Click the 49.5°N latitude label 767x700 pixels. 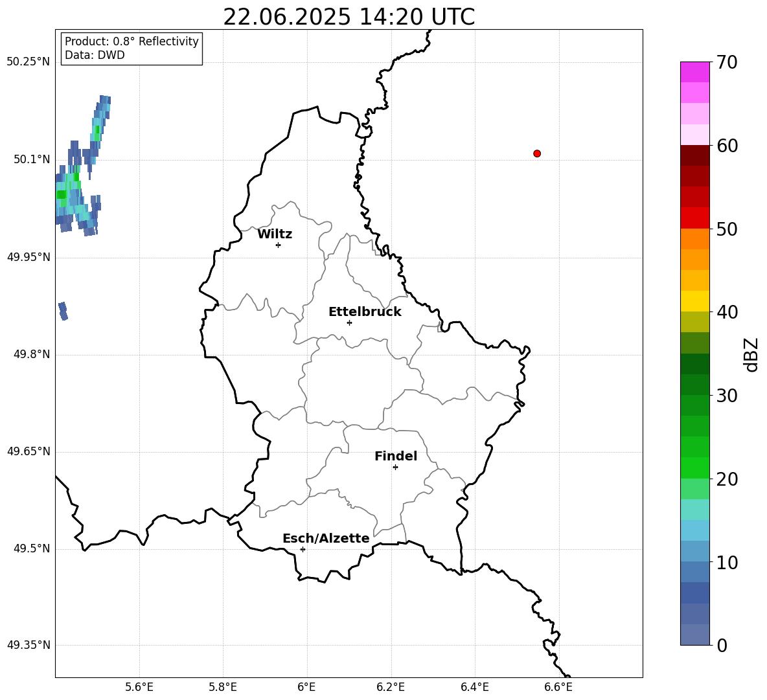click(x=32, y=548)
